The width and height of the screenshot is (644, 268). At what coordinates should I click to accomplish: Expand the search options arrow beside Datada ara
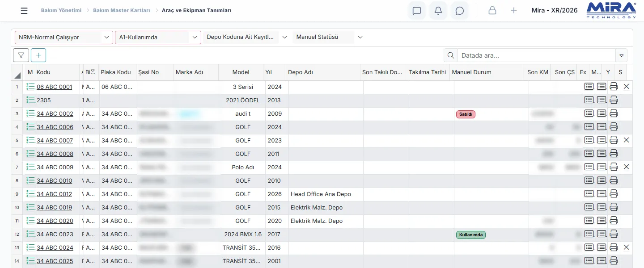(621, 55)
